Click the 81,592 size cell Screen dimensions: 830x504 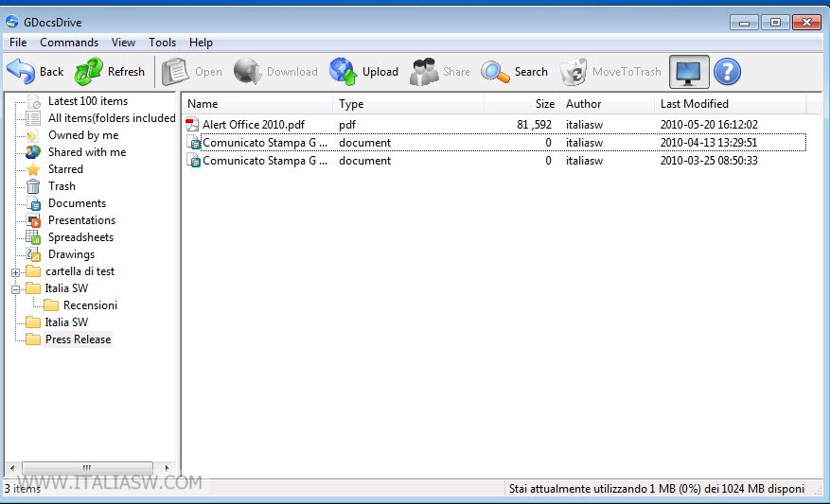pyautogui.click(x=534, y=124)
